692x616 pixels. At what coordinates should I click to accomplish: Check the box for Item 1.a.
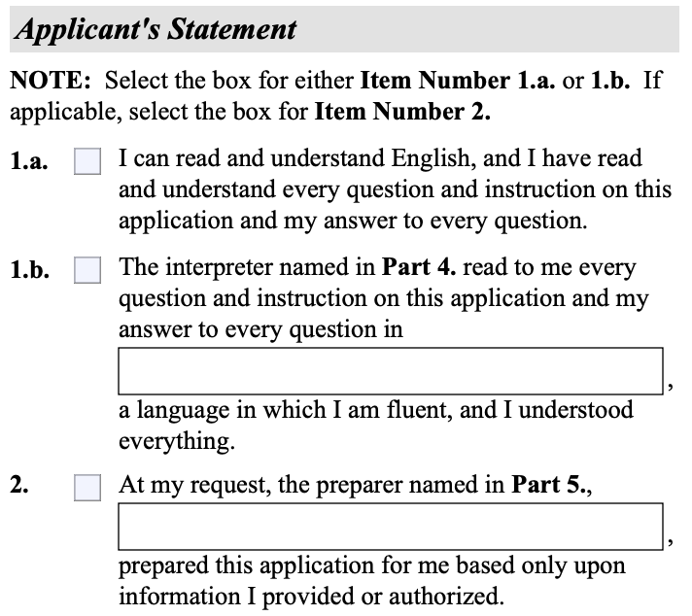(87, 162)
